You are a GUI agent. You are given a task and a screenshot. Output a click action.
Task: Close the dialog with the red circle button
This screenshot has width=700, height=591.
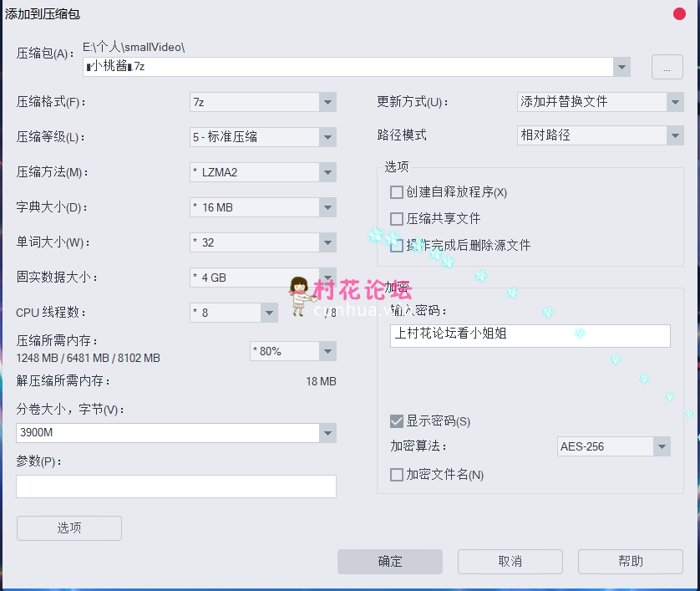click(x=680, y=14)
